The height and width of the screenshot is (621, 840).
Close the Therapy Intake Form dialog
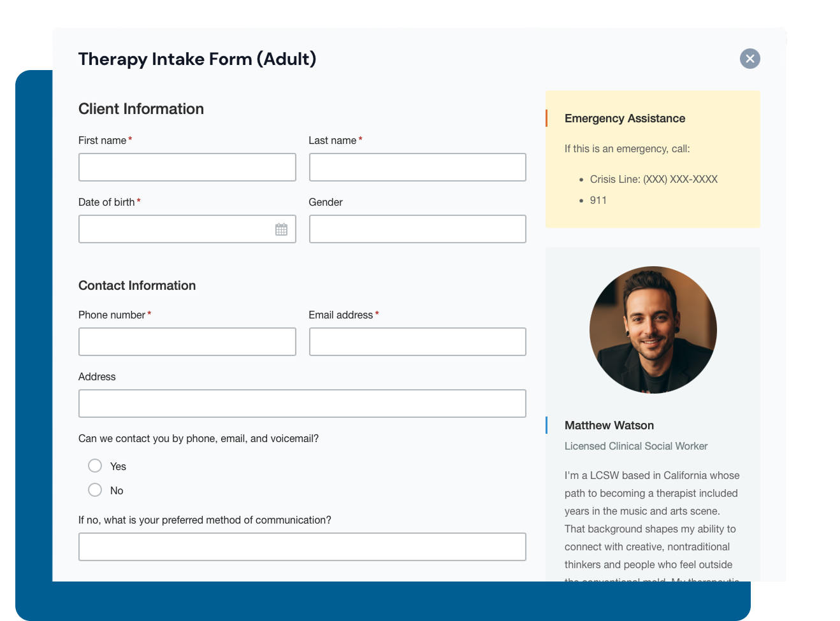(x=750, y=59)
